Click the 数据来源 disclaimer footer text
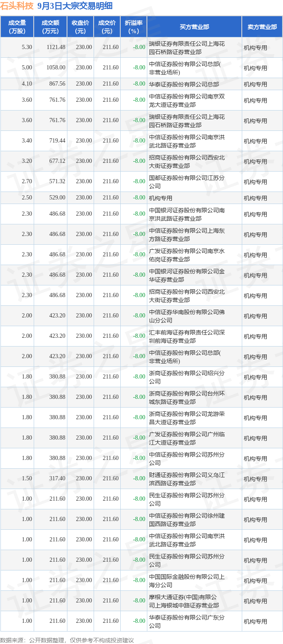Viewport: 283px width, 644px height. 67,640
